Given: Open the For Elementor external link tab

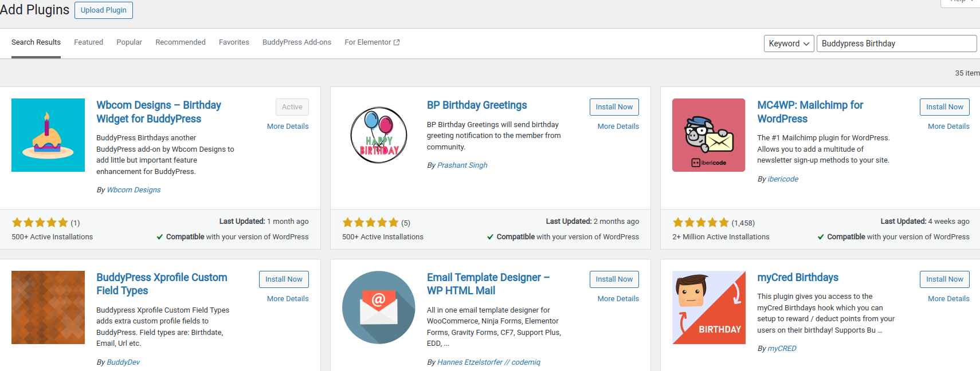Looking at the screenshot, I should (x=371, y=42).
